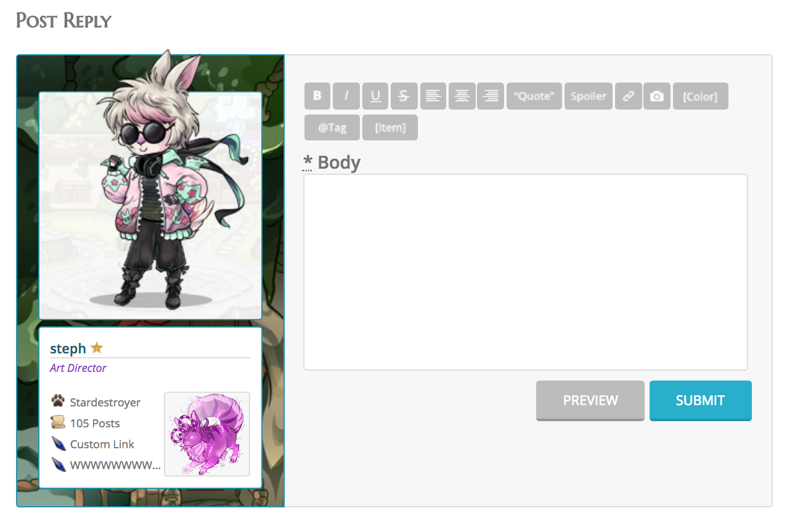Insert an @Tag mention
795x532 pixels.
(332, 127)
